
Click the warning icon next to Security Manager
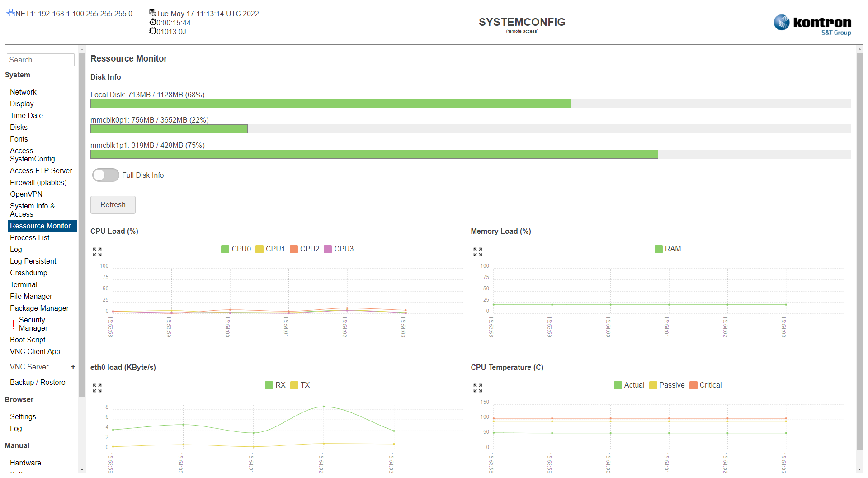tap(13, 324)
